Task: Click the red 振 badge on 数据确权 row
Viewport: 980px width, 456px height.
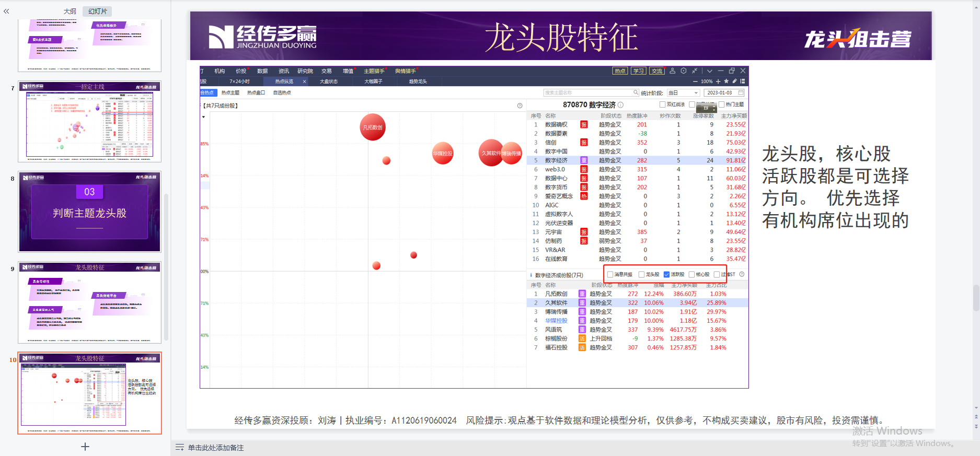Action: 584,124
